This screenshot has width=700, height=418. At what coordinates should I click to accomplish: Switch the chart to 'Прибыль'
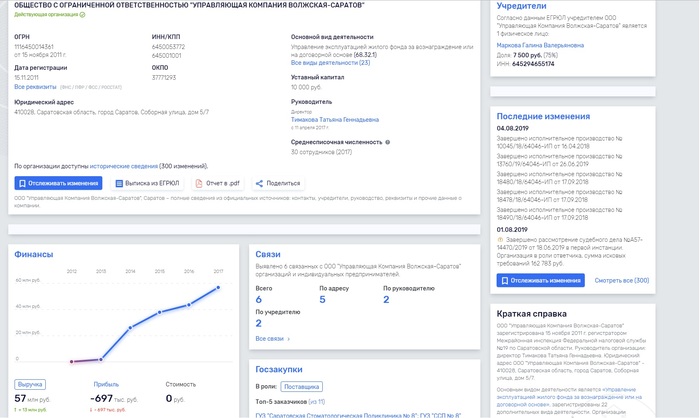[x=104, y=384]
